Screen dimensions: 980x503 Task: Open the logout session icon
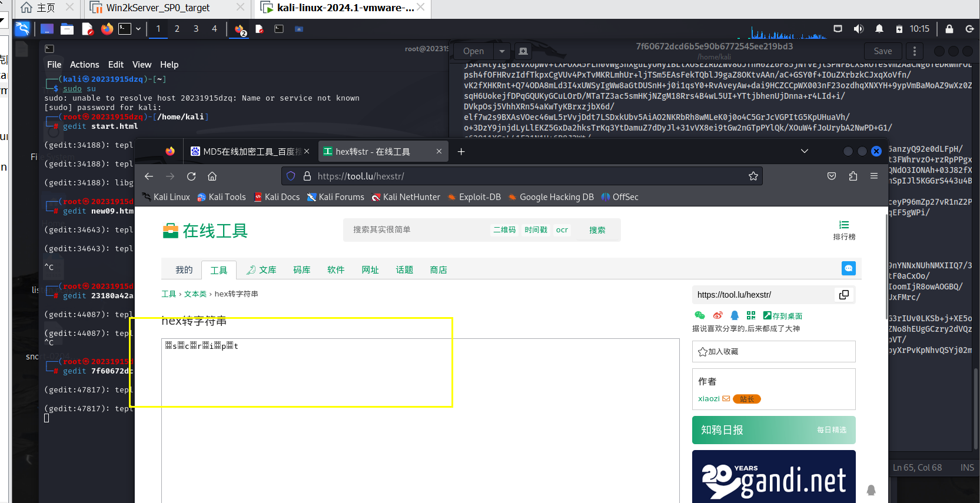(970, 29)
